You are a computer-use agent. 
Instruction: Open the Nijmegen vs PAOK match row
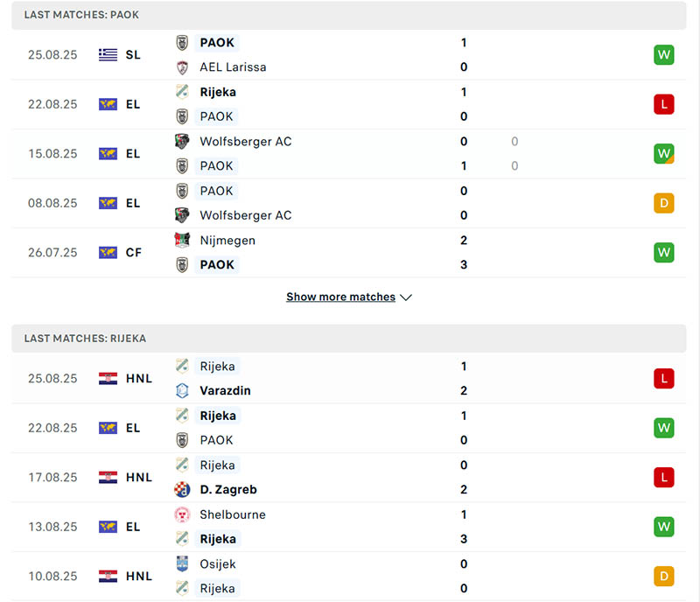coord(350,253)
